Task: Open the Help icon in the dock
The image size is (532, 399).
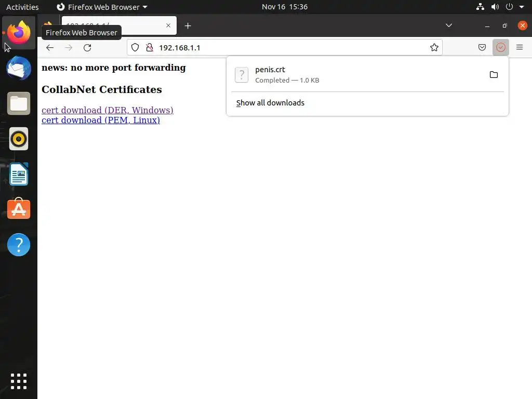Action: click(x=19, y=245)
